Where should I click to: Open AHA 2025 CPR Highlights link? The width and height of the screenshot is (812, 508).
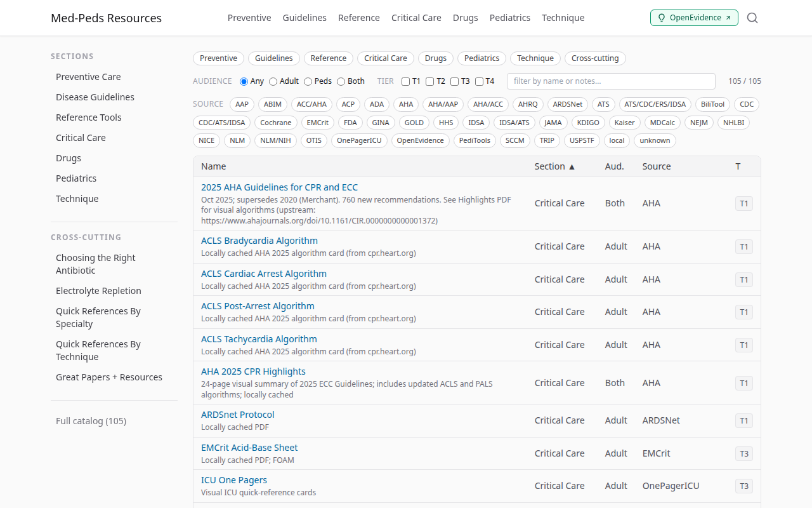[x=253, y=371]
